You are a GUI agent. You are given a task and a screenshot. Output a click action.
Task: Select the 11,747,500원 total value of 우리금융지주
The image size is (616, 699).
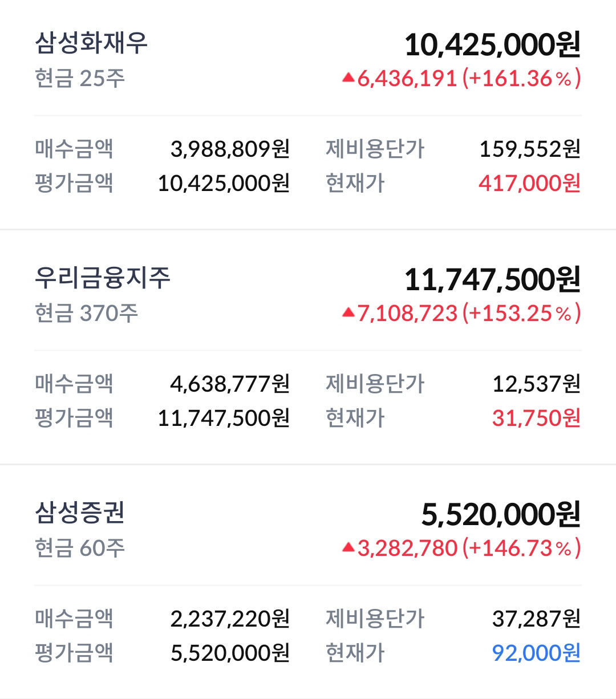492,280
